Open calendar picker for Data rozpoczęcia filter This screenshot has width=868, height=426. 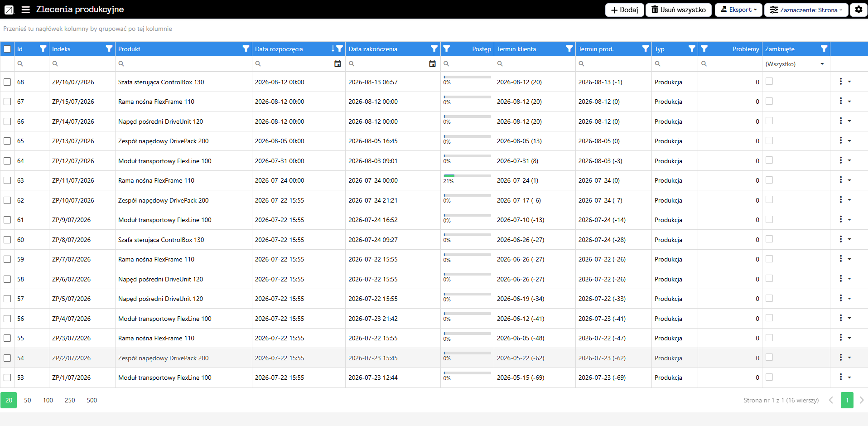pyautogui.click(x=338, y=64)
